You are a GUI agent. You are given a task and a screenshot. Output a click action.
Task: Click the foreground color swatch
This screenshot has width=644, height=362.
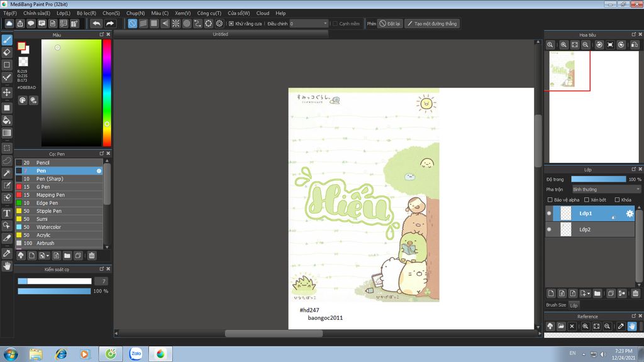[21, 46]
